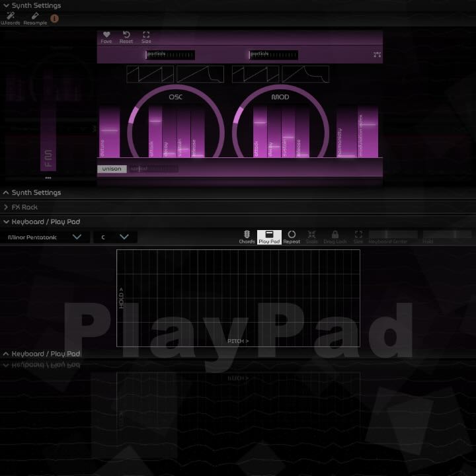Reset the synth settings
This screenshot has height=476, width=476.
126,37
